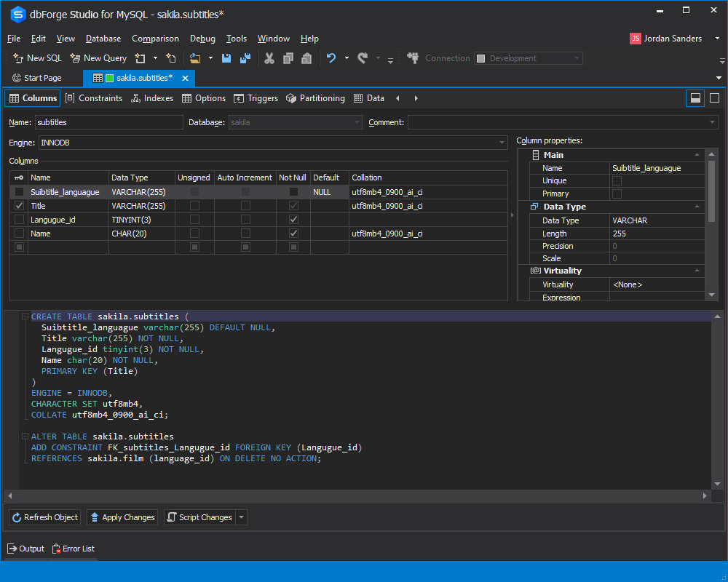
Task: Open the Comment field dropdown arrow
Action: (x=712, y=122)
